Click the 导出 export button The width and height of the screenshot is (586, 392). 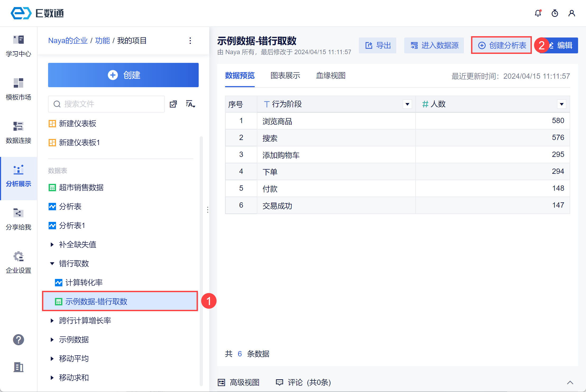[378, 45]
